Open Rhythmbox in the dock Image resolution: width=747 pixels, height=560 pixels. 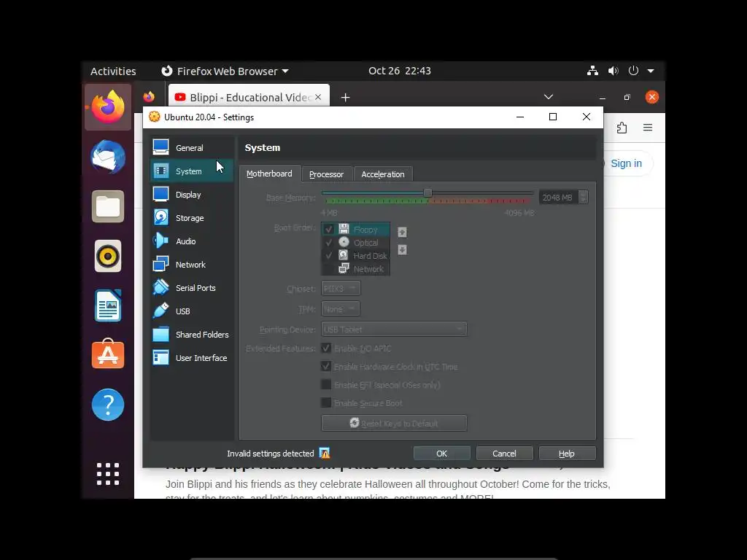coord(108,256)
